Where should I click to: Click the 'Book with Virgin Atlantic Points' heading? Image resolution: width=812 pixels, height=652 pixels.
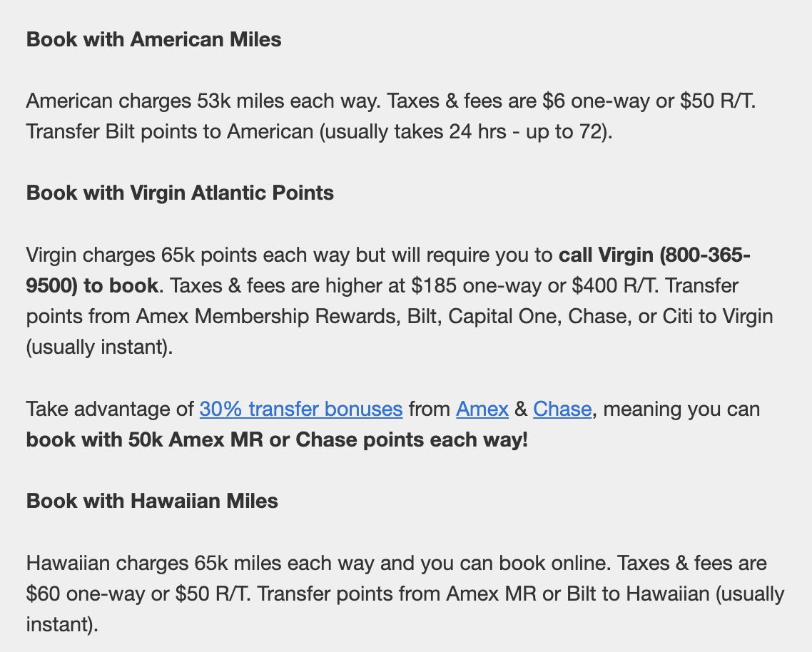click(180, 193)
